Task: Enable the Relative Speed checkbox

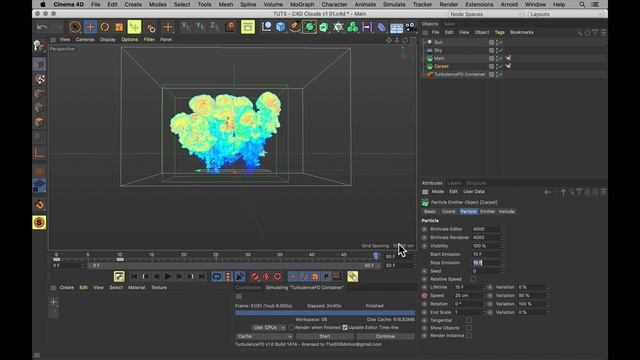Action: click(473, 279)
